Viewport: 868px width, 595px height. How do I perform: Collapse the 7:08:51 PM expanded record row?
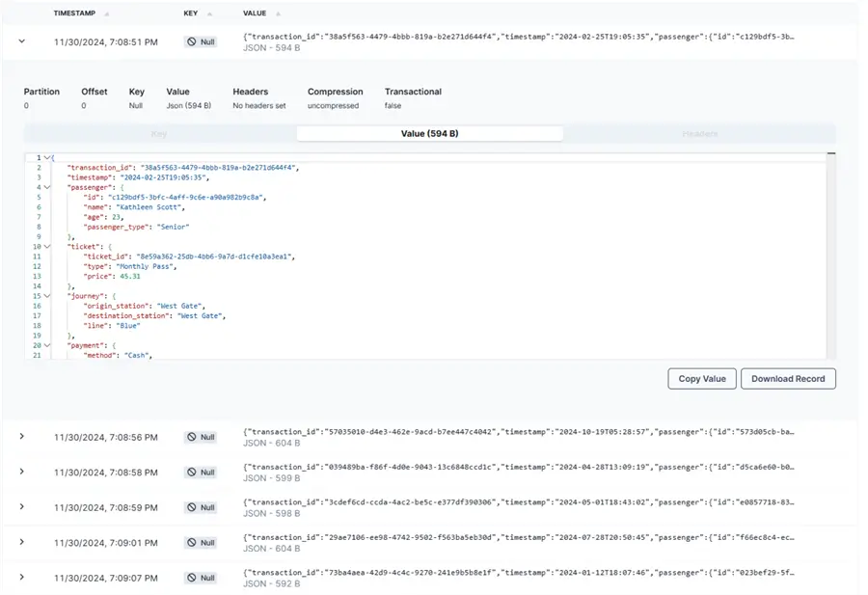click(x=21, y=41)
